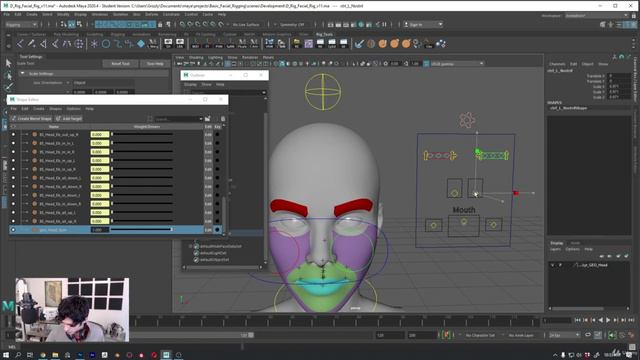Click the blue diamond icon on shelf
Screen dimensions: 640x360
coord(141,44)
